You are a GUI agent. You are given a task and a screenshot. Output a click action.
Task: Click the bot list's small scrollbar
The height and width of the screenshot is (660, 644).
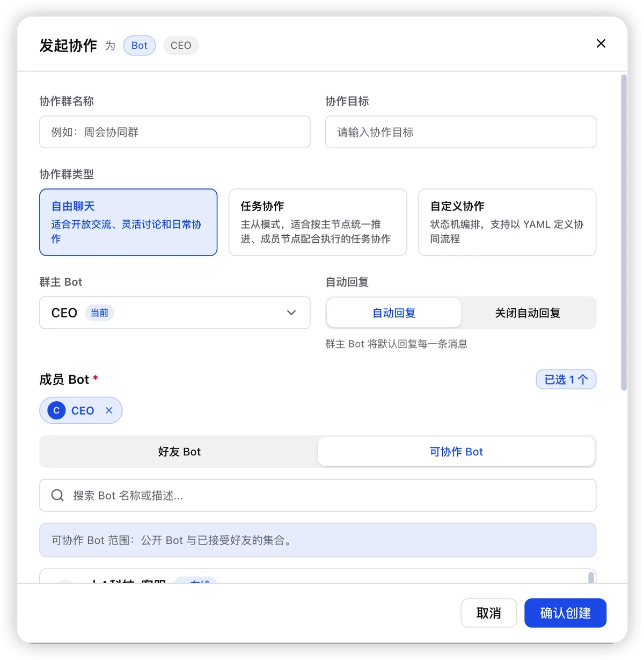click(591, 577)
